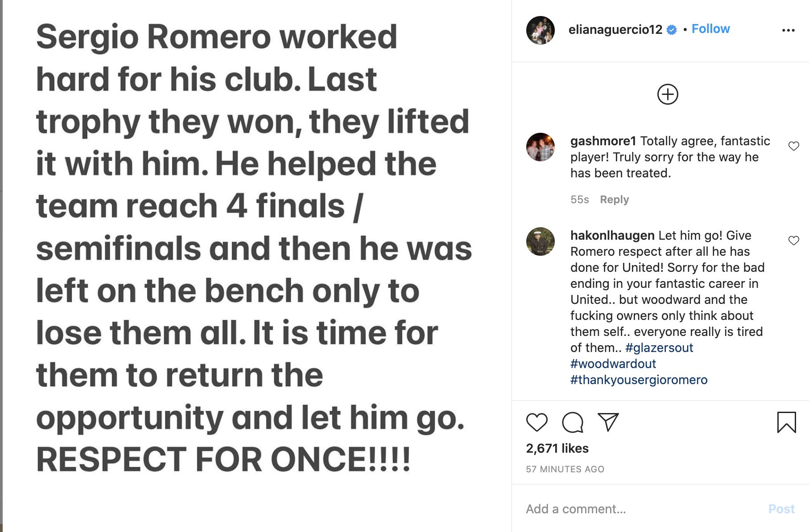Open the elianaguercio12 username link
This screenshot has width=809, height=532.
pos(615,29)
